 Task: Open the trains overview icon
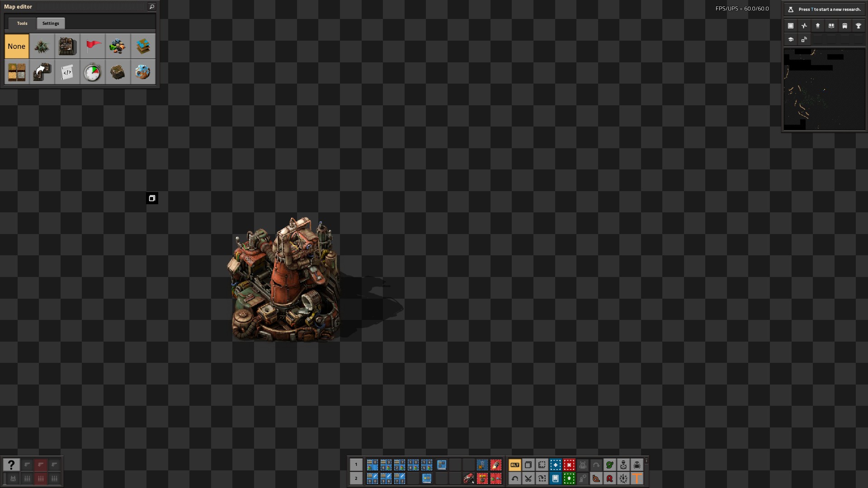click(845, 26)
